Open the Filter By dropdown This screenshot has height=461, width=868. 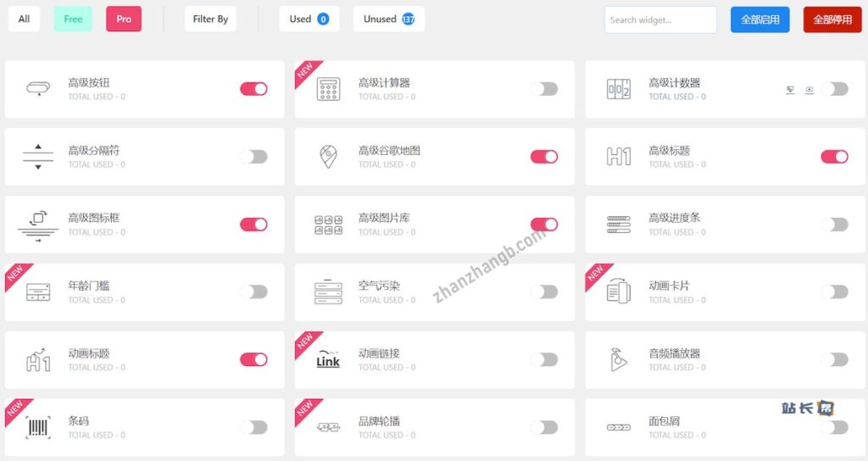[210, 19]
